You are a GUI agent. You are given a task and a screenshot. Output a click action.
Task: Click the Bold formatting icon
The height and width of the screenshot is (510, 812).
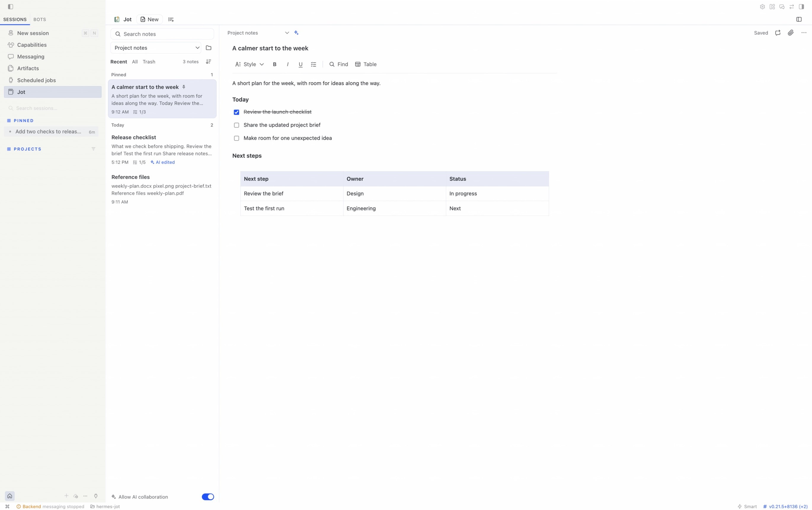(274, 64)
